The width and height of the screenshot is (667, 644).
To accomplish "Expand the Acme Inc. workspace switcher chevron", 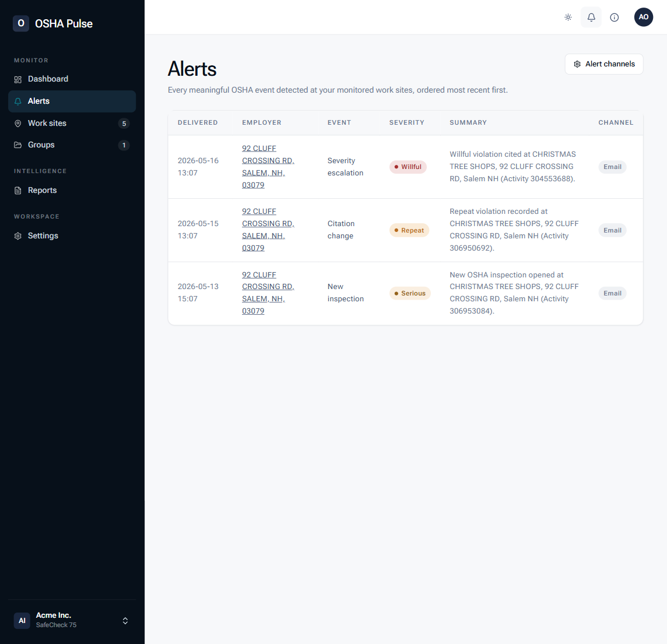I will [x=125, y=621].
